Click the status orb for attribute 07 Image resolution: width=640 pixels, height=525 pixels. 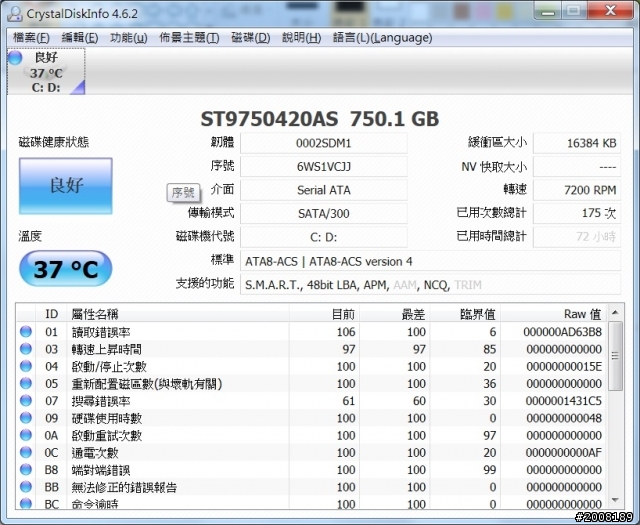pos(26,400)
